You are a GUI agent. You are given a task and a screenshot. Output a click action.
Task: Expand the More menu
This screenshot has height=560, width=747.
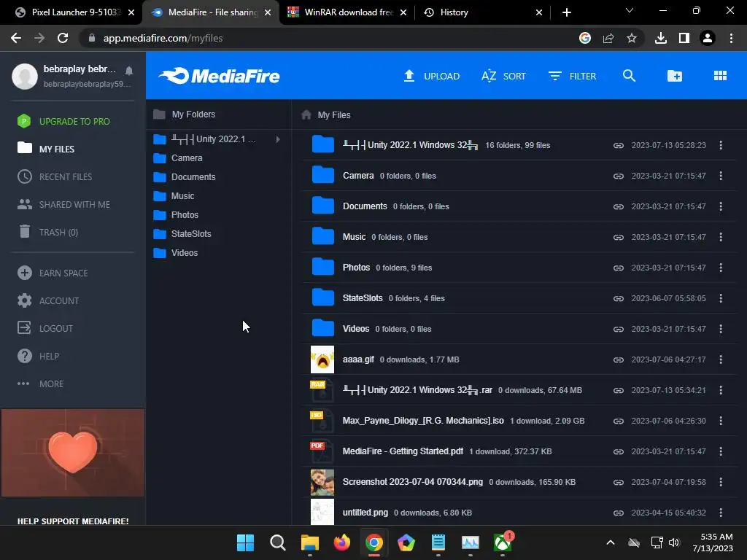(x=41, y=384)
